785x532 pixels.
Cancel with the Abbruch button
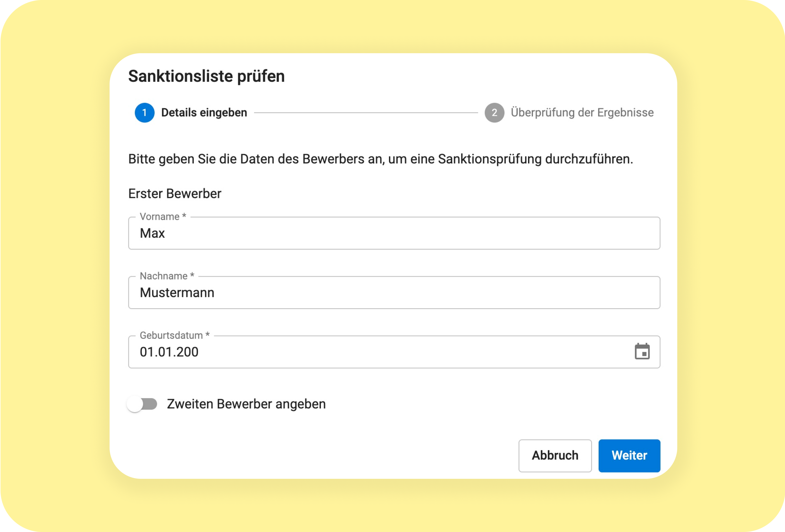pos(555,455)
